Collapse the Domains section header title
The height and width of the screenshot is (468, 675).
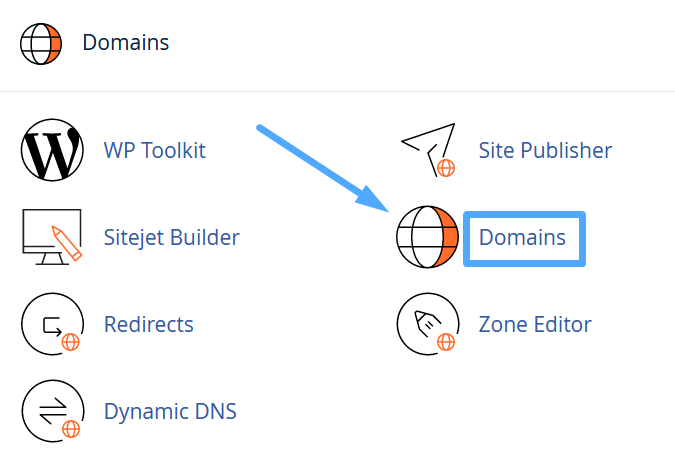pos(125,43)
